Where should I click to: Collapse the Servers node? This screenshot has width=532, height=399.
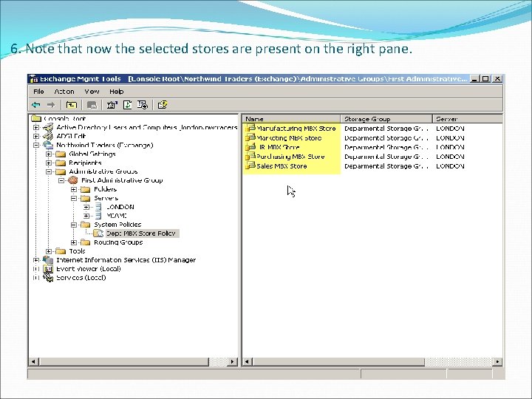click(74, 198)
